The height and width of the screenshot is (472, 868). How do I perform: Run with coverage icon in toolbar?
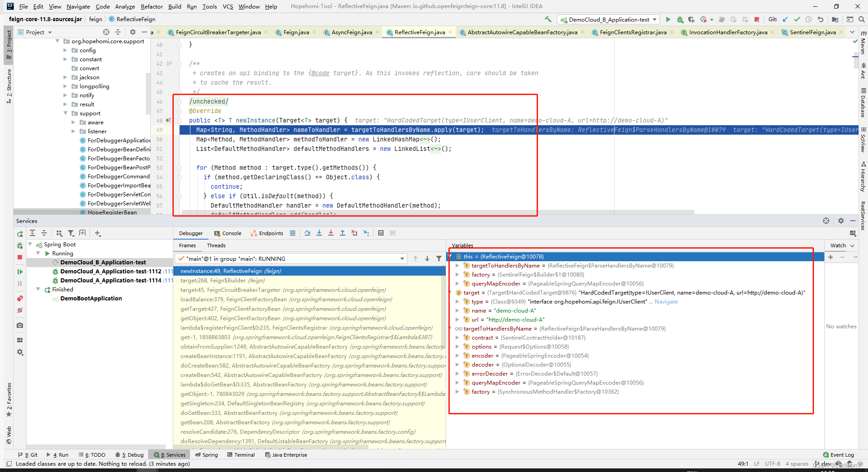tap(692, 19)
